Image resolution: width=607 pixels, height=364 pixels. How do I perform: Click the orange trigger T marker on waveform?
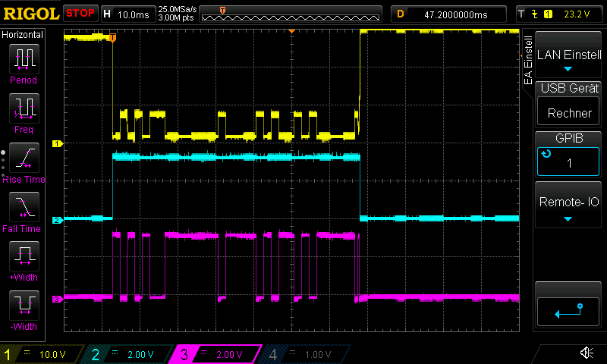(x=112, y=37)
